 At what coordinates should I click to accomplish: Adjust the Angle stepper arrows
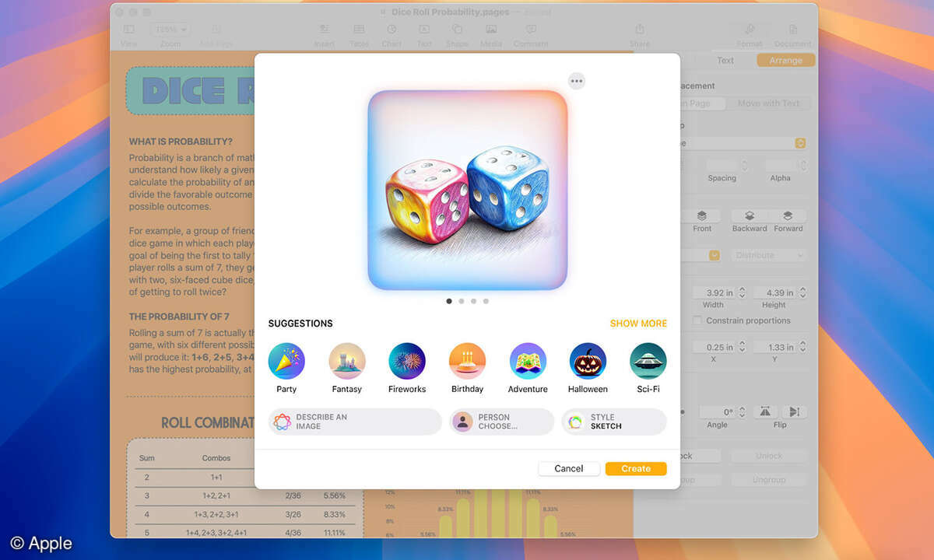click(x=742, y=411)
